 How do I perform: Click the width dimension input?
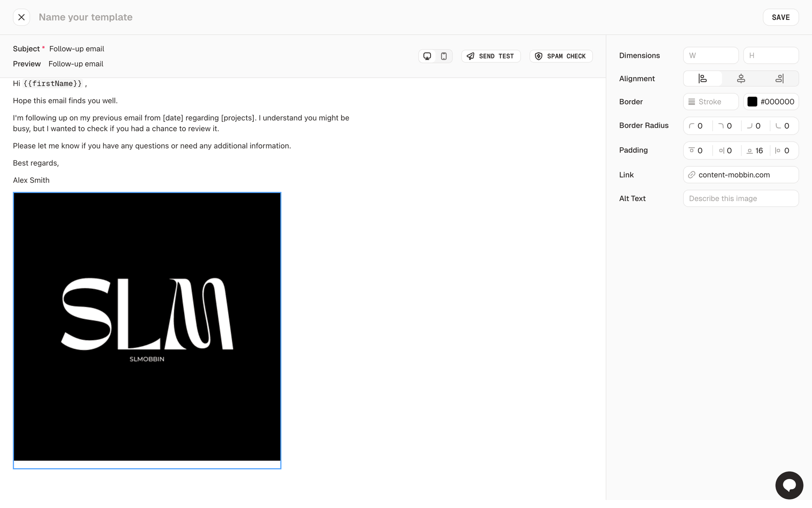(710, 55)
